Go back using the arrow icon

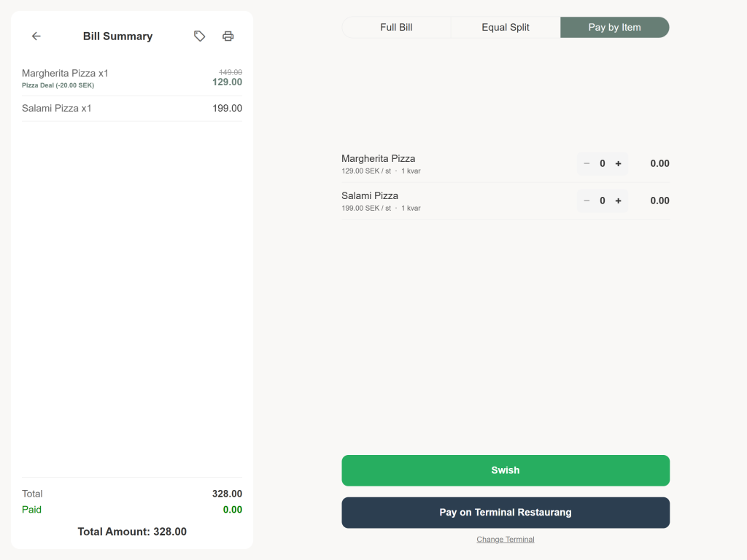click(x=36, y=36)
